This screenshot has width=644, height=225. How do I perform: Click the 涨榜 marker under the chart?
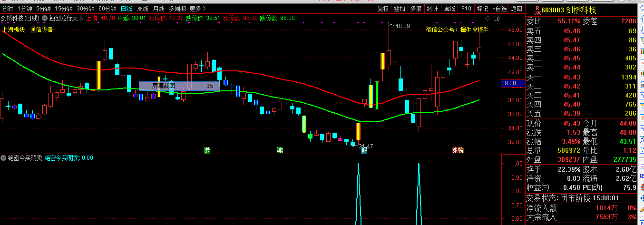pos(458,150)
